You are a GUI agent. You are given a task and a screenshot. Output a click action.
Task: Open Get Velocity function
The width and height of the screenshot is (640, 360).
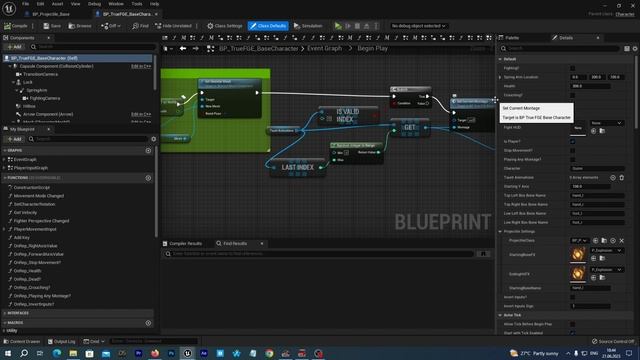coord(25,213)
